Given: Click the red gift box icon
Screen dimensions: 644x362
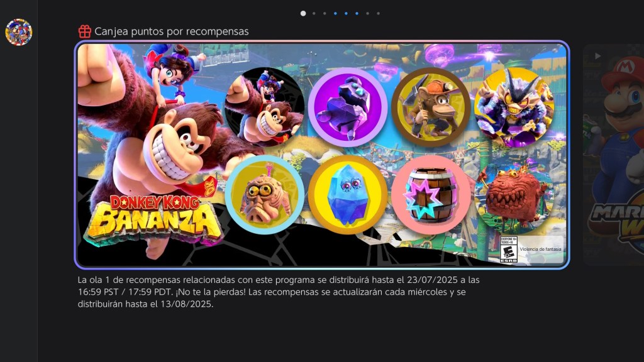Looking at the screenshot, I should tap(85, 31).
